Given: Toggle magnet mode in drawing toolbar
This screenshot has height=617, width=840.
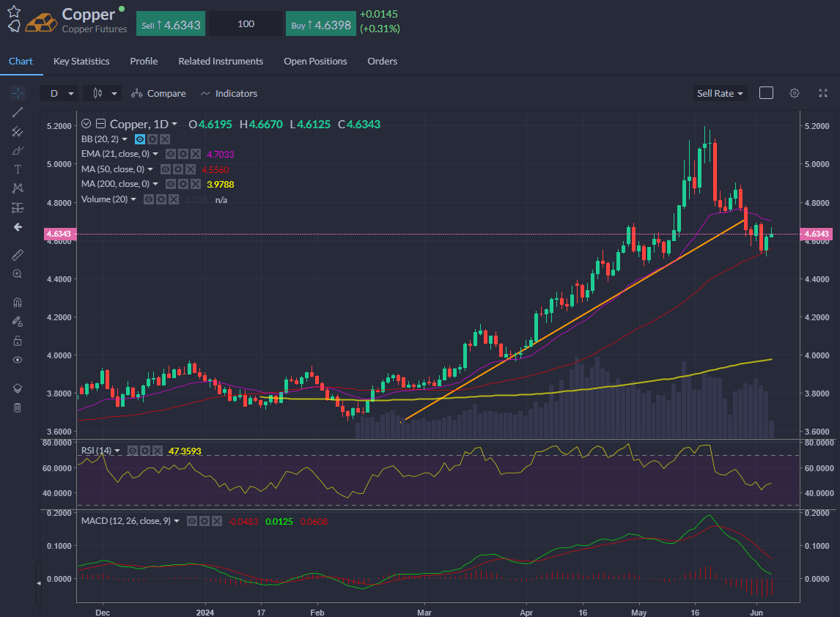Looking at the screenshot, I should (x=18, y=303).
